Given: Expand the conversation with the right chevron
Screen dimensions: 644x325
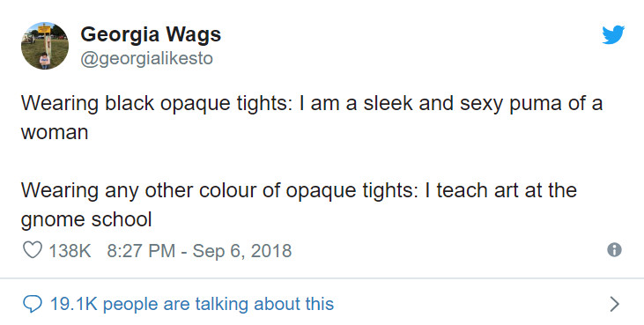Looking at the screenshot, I should [x=614, y=304].
